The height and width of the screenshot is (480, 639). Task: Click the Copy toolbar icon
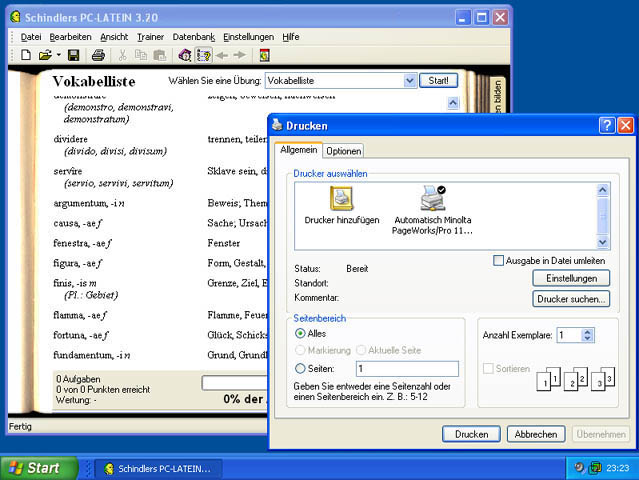point(141,55)
